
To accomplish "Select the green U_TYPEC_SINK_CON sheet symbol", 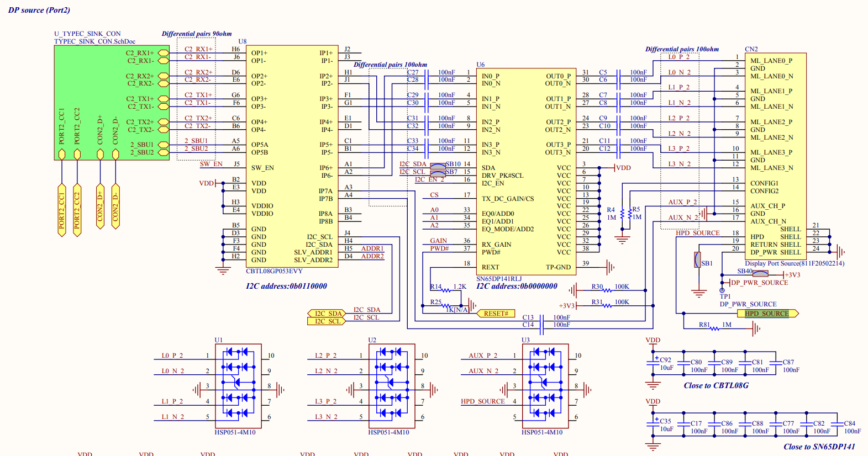I will 112,103.
